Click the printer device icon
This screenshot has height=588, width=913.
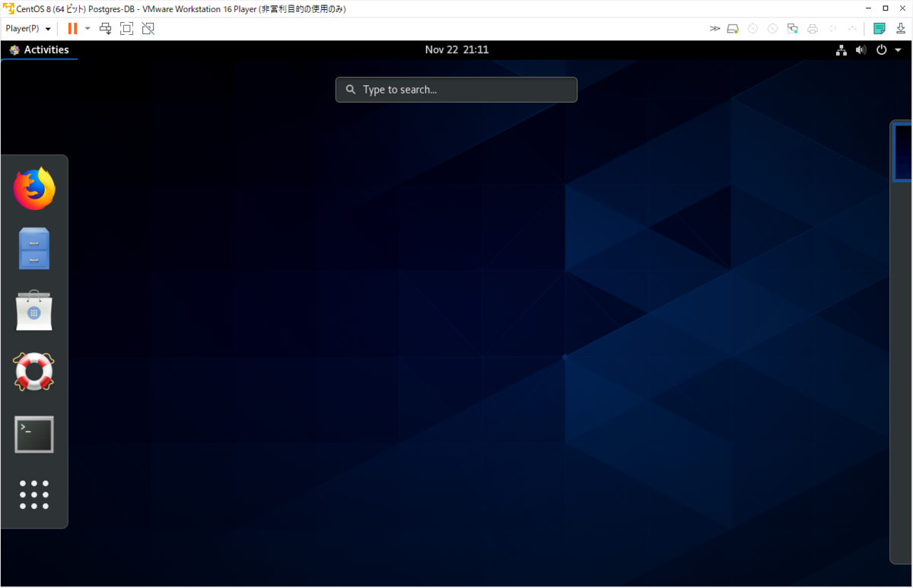(x=813, y=29)
